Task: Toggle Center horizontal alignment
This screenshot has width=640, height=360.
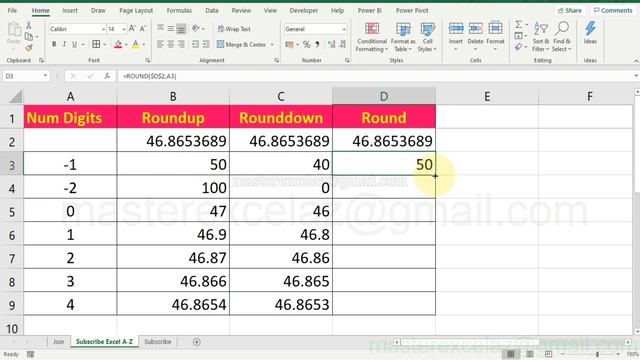Action: tap(171, 44)
